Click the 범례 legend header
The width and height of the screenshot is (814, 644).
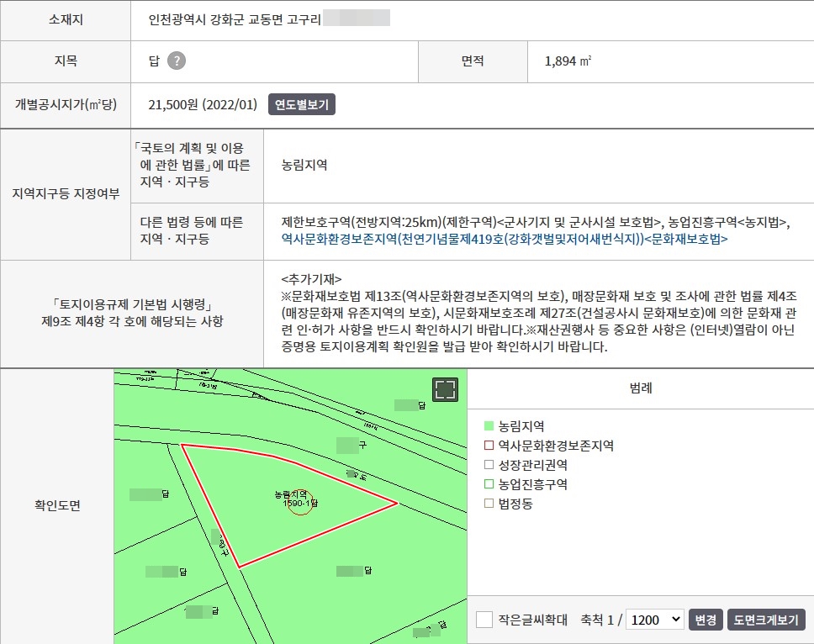[641, 388]
